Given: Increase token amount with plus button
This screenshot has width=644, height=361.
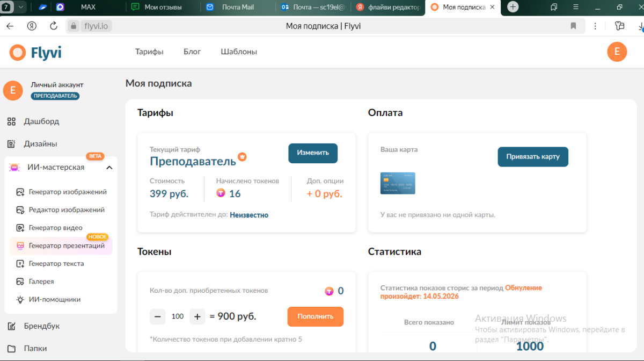Looking at the screenshot, I should 197,317.
